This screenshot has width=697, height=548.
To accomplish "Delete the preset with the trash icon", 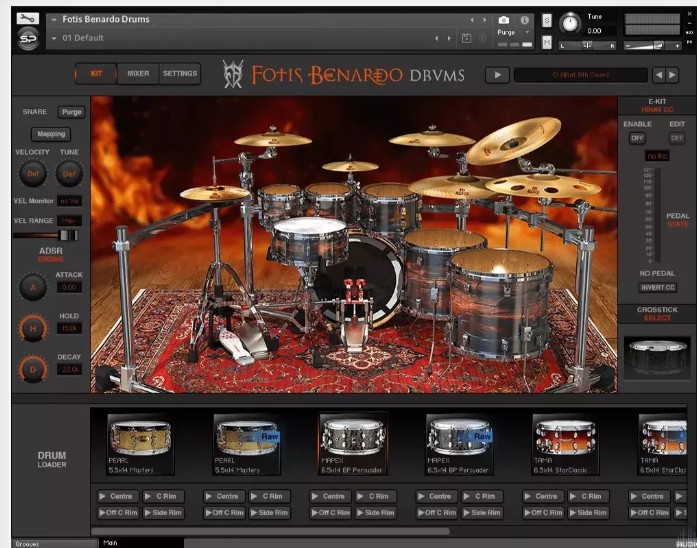I will pos(482,38).
